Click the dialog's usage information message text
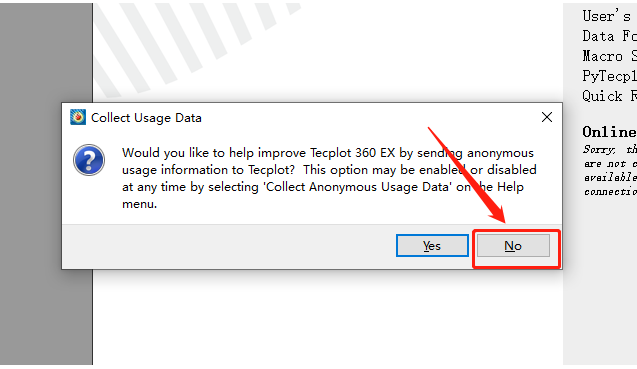The image size is (637, 369). (x=329, y=178)
